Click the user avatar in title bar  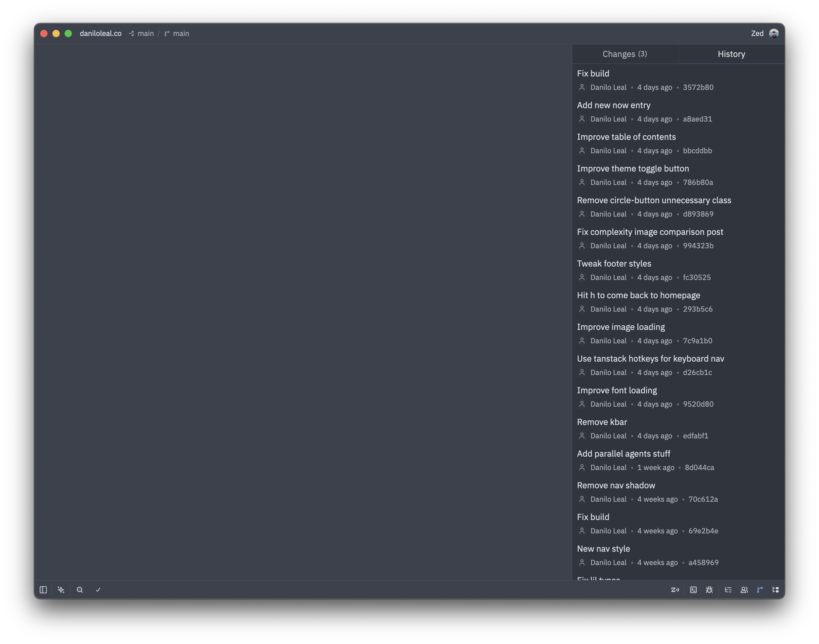[x=774, y=34]
